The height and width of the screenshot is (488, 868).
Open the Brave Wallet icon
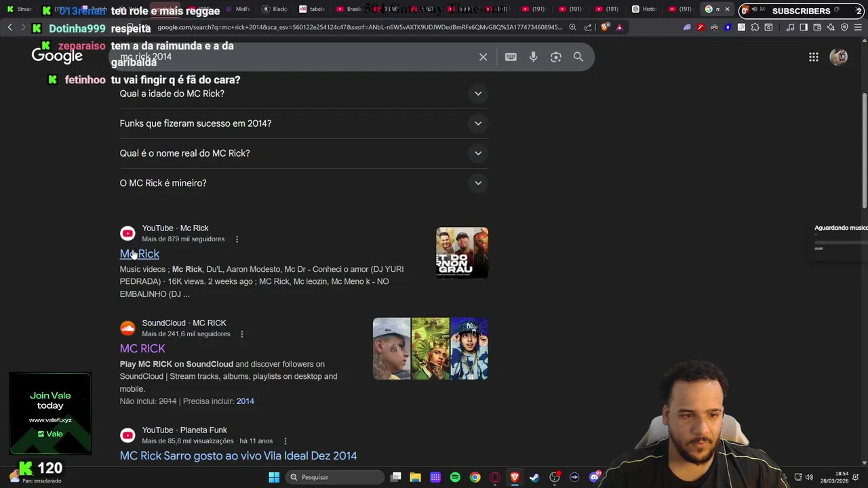[x=817, y=27]
